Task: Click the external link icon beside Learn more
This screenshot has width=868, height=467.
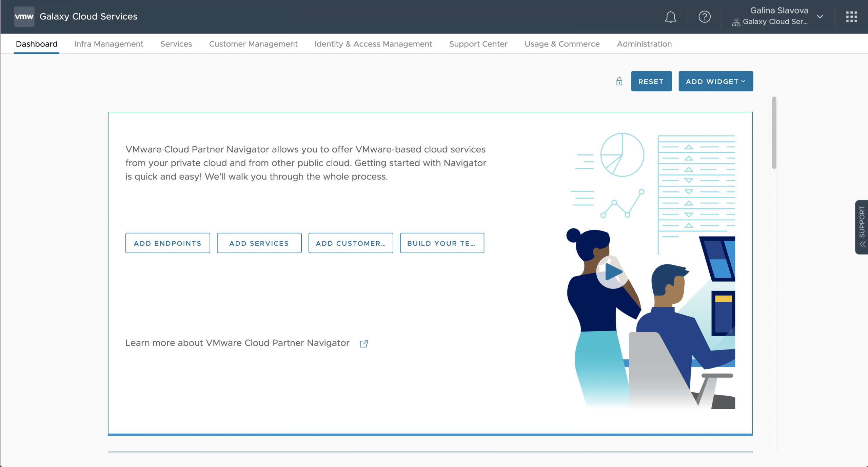Action: pos(364,343)
